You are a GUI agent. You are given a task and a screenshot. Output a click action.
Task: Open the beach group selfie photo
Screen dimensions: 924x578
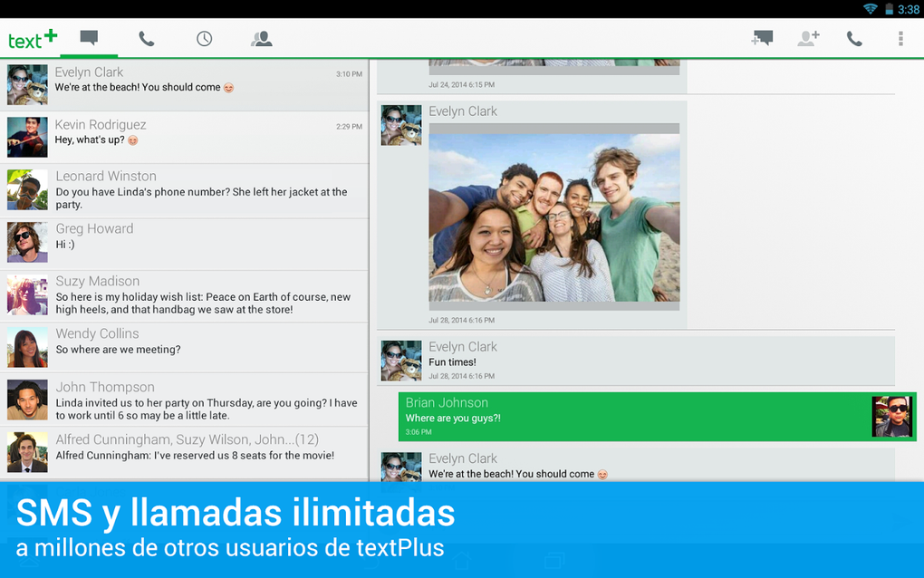[x=553, y=217]
